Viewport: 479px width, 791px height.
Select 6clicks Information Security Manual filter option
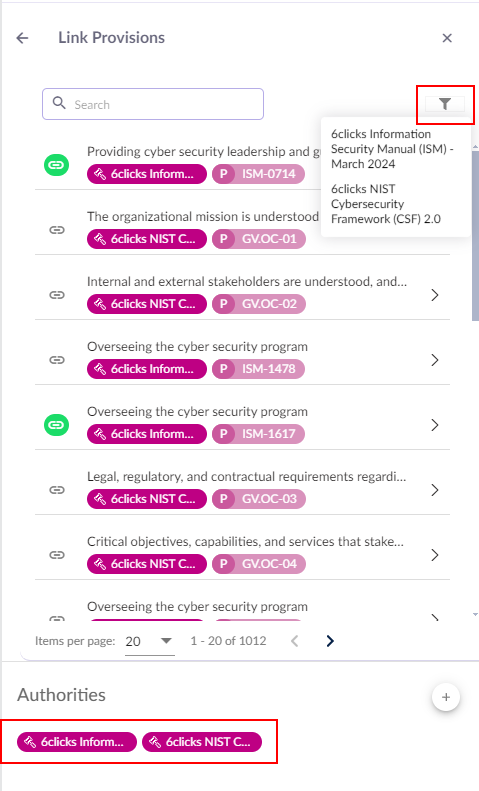click(x=392, y=149)
